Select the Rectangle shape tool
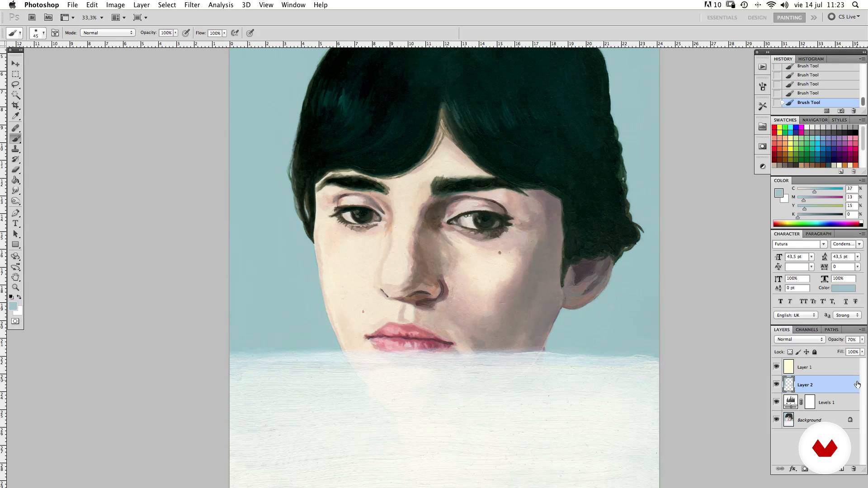The height and width of the screenshot is (488, 868). coord(15,244)
